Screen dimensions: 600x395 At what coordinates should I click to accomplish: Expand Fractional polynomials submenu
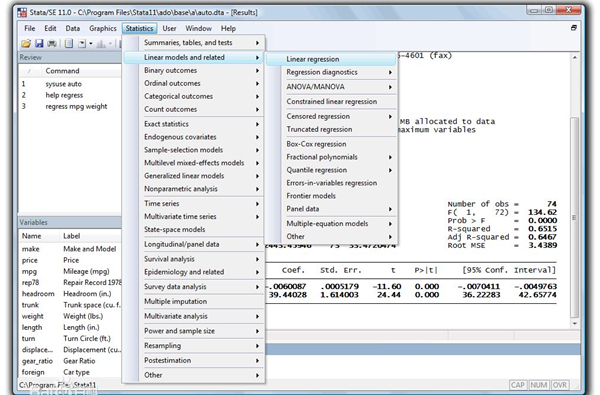click(x=331, y=157)
